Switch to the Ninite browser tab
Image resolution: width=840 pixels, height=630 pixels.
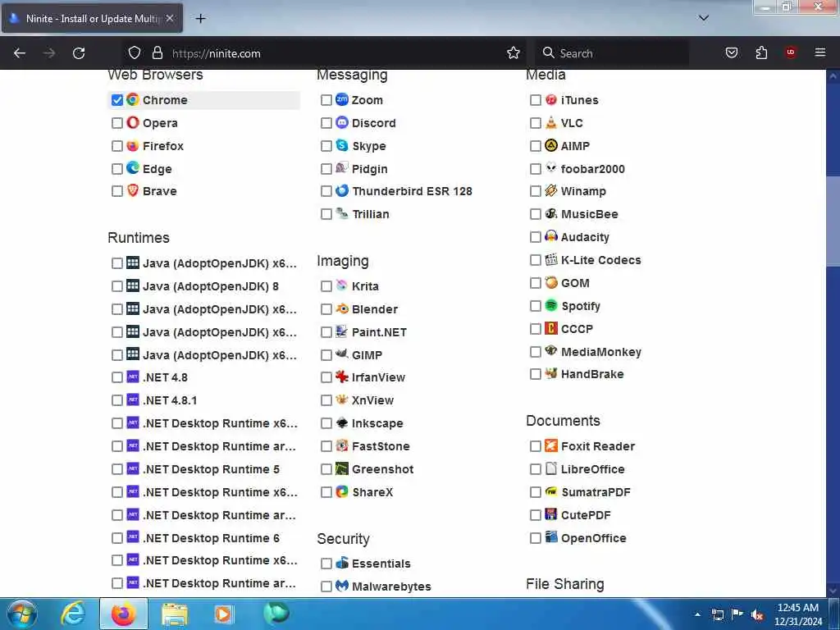92,18
